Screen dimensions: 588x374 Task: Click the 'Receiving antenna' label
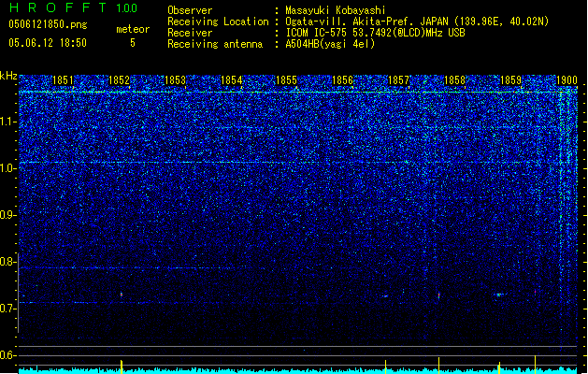[215, 44]
